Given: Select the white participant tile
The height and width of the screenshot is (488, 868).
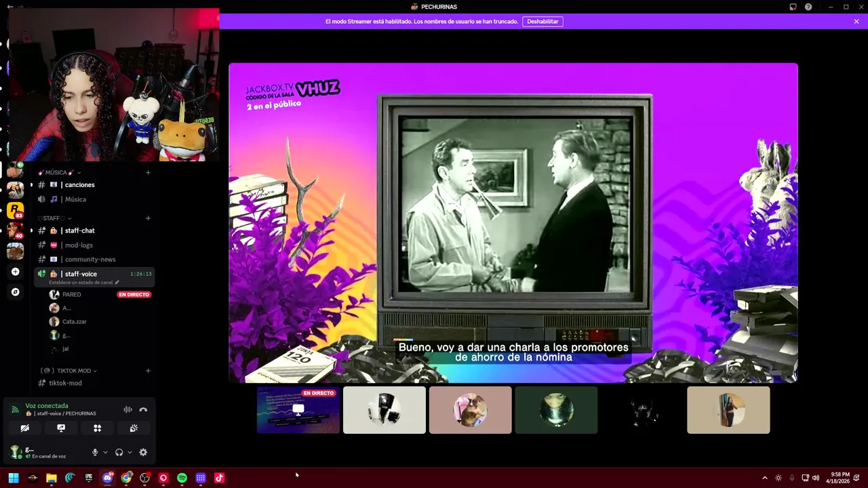Looking at the screenshot, I should tap(384, 410).
